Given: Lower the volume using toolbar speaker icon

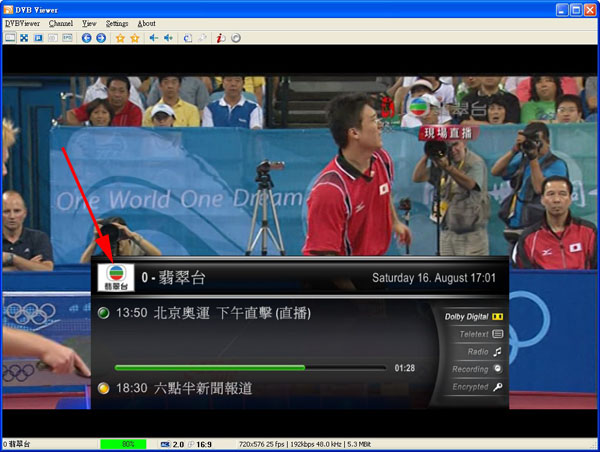Looking at the screenshot, I should coord(154,38).
